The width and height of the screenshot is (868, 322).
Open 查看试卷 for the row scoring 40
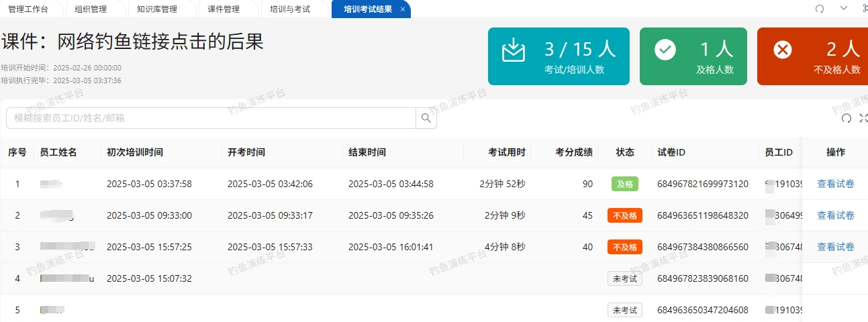tap(835, 247)
